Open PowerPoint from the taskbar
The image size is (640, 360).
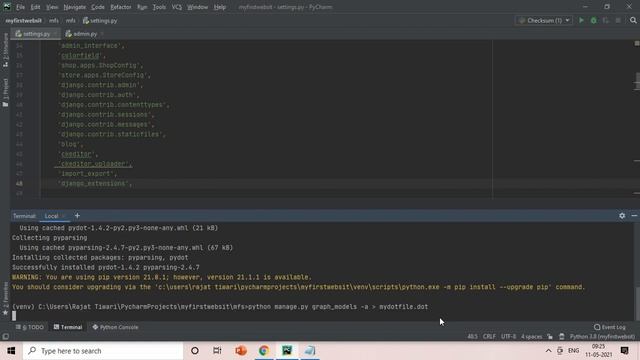[x=241, y=351]
